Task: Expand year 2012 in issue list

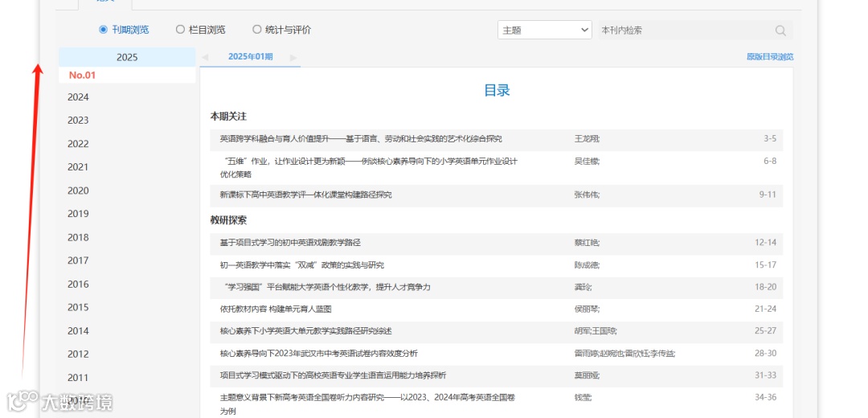Action: tap(78, 354)
